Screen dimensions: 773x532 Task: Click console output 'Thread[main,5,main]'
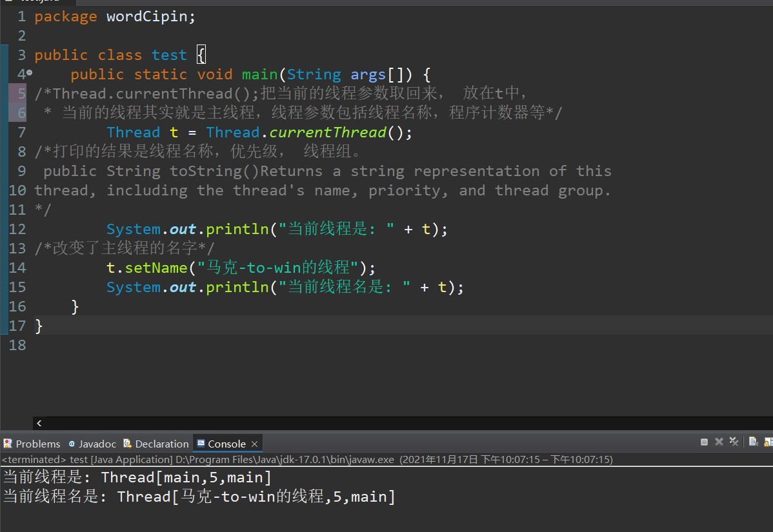click(x=186, y=477)
